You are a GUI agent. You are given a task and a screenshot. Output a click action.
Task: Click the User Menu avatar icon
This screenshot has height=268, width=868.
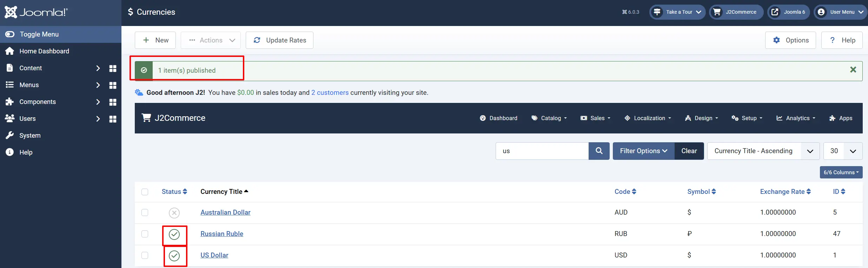tap(821, 12)
